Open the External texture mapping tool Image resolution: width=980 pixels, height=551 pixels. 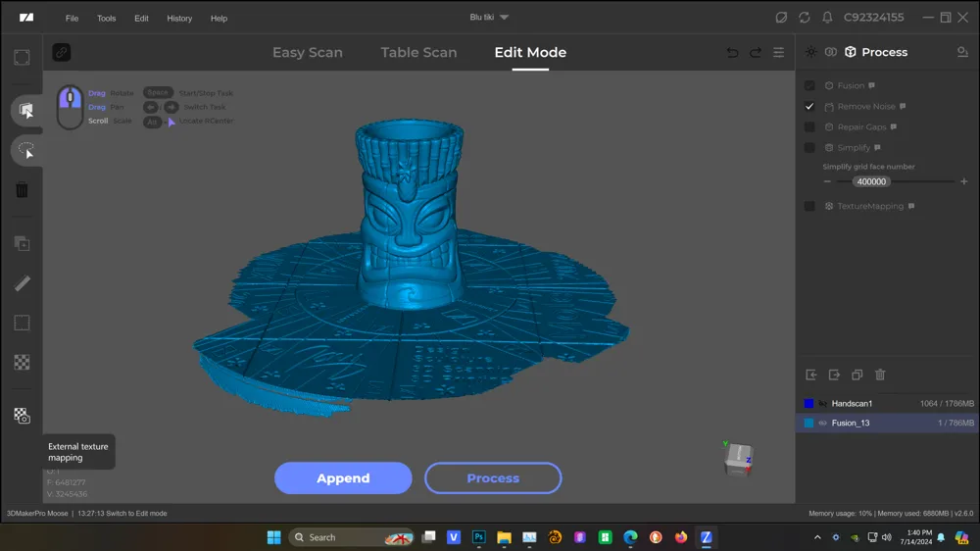[x=22, y=416]
